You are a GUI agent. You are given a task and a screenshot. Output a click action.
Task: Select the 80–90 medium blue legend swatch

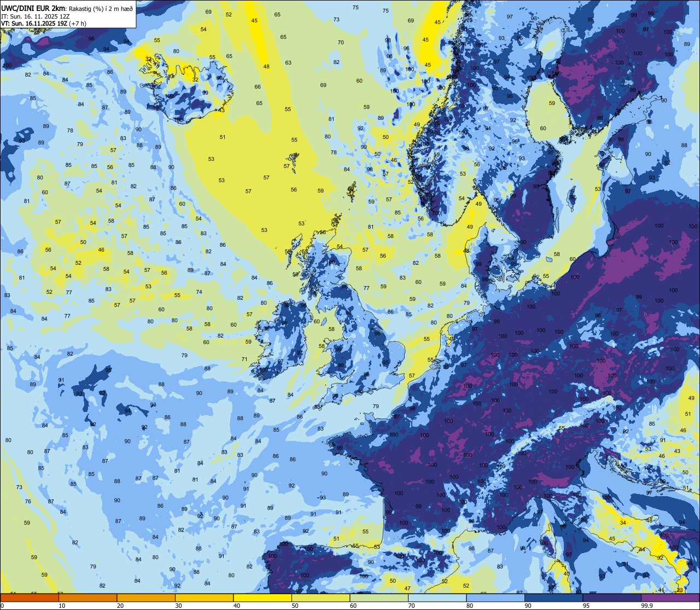[x=495, y=597]
